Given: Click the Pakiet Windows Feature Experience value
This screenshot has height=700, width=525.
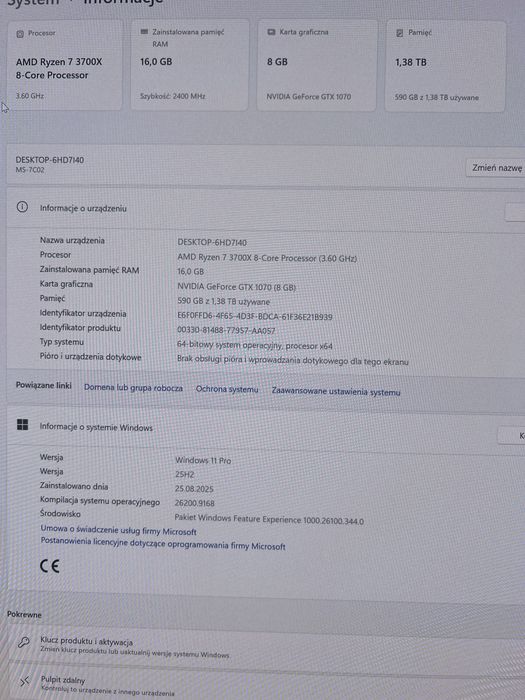Looking at the screenshot, I should coord(269,520).
